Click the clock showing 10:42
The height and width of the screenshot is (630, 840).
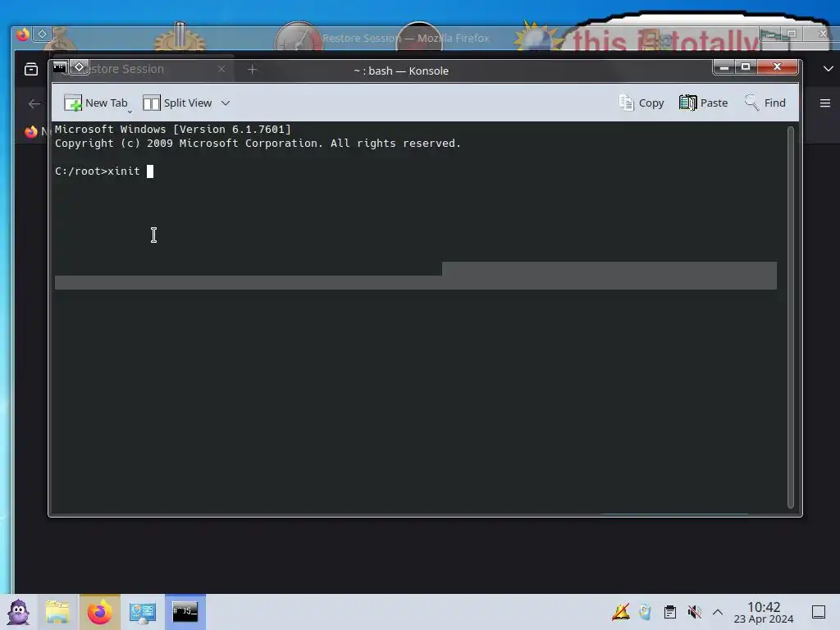coord(764,612)
